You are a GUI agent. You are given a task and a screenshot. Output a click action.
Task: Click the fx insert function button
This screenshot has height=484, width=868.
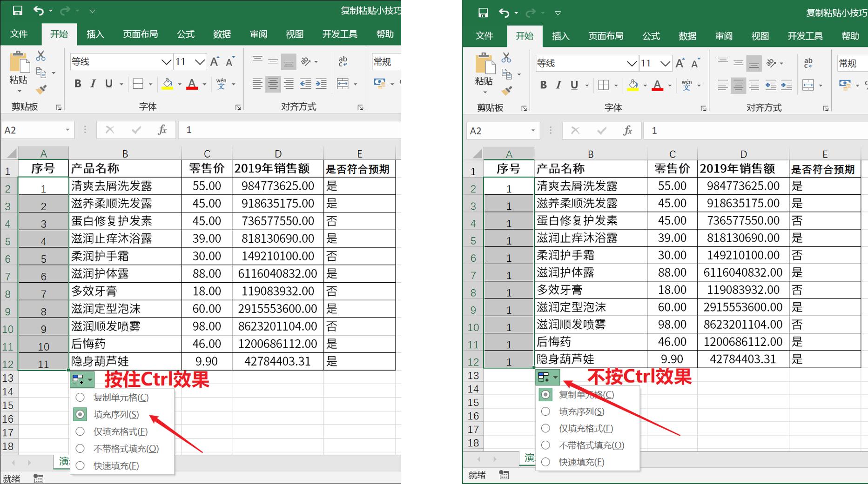[x=162, y=130]
